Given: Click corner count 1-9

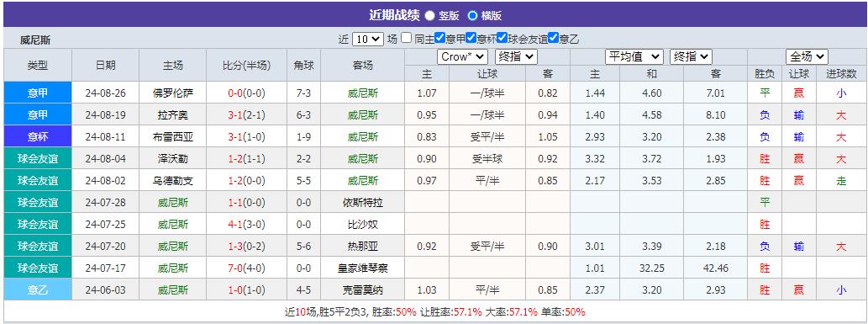Looking at the screenshot, I should tap(303, 137).
